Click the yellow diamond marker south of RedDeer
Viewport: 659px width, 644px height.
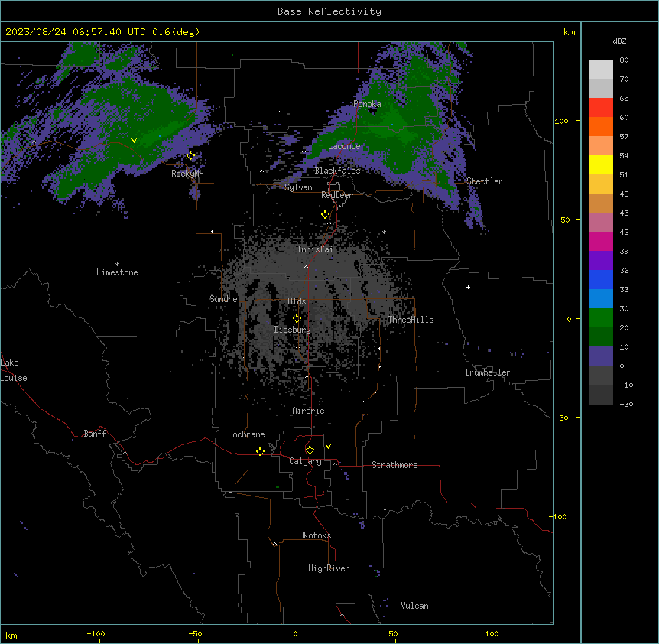(x=326, y=215)
